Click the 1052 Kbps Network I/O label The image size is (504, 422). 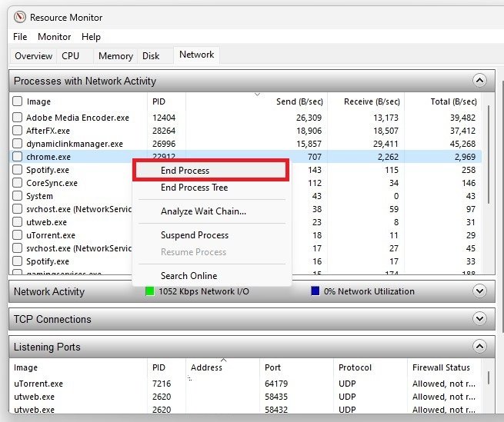[204, 291]
